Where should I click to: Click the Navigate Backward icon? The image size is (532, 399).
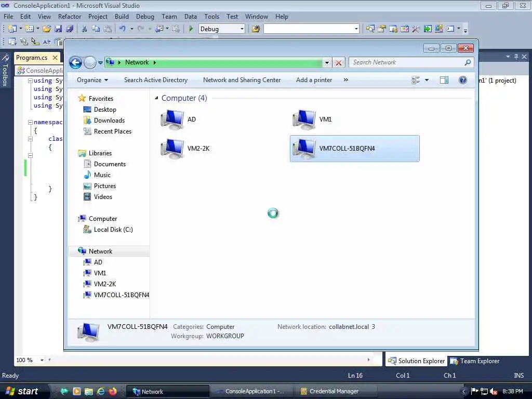pos(159,29)
